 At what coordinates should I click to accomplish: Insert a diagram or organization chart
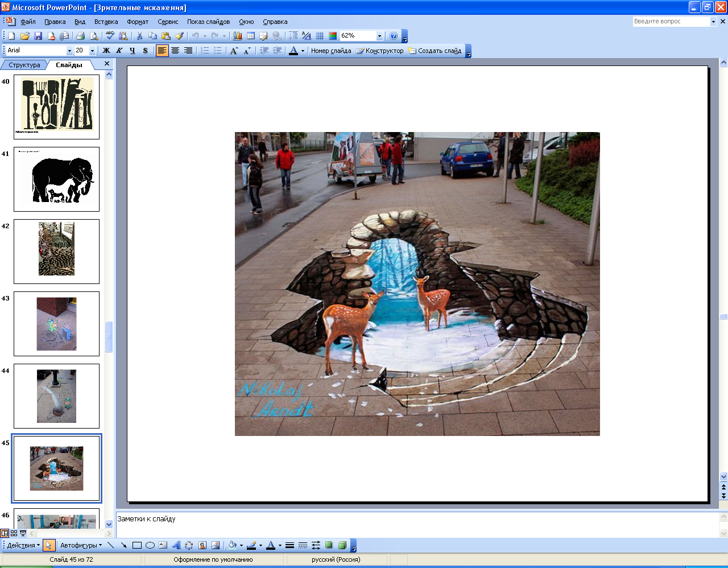pyautogui.click(x=189, y=545)
